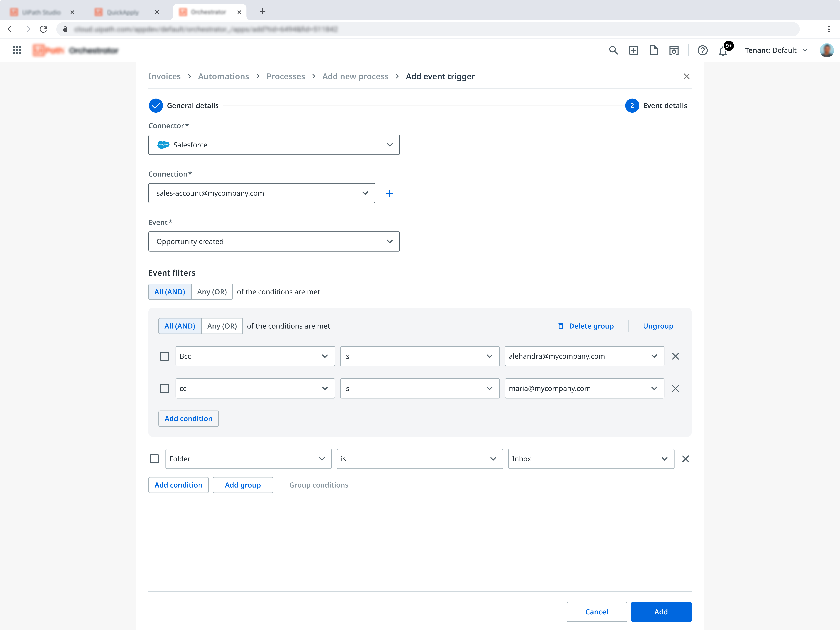The height and width of the screenshot is (630, 840).
Task: Check the Folder condition checkbox
Action: tap(155, 459)
